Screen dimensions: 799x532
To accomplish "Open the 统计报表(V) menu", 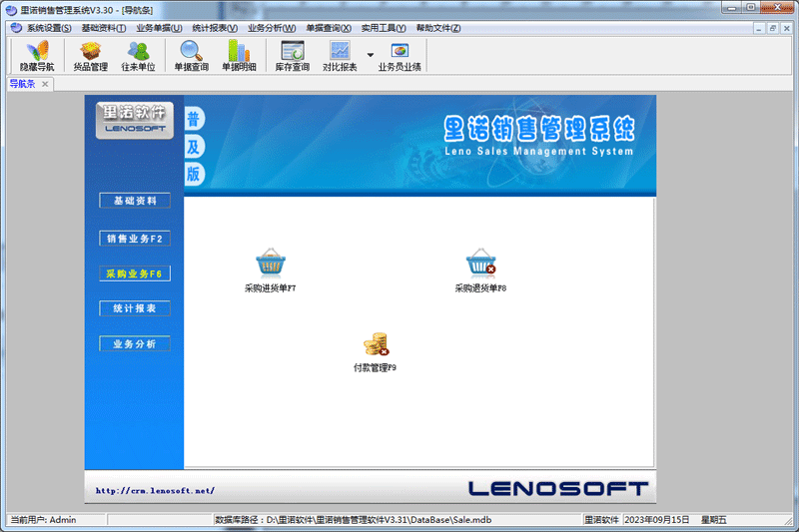I will [x=215, y=28].
